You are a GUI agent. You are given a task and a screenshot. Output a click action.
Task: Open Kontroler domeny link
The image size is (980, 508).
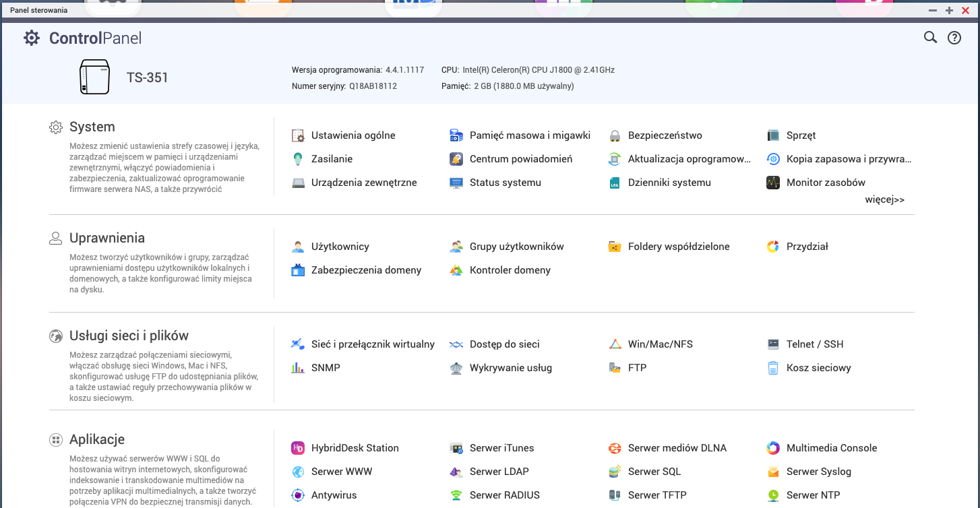click(x=510, y=270)
